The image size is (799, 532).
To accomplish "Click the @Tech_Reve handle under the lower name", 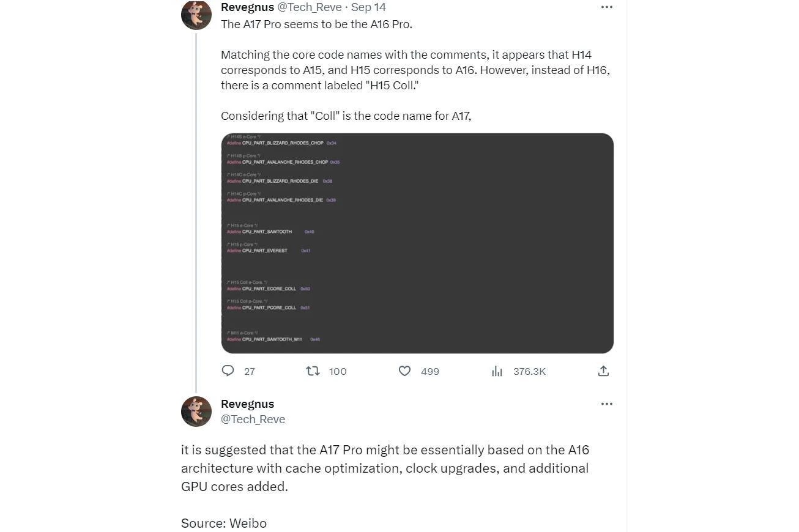I will [x=253, y=419].
